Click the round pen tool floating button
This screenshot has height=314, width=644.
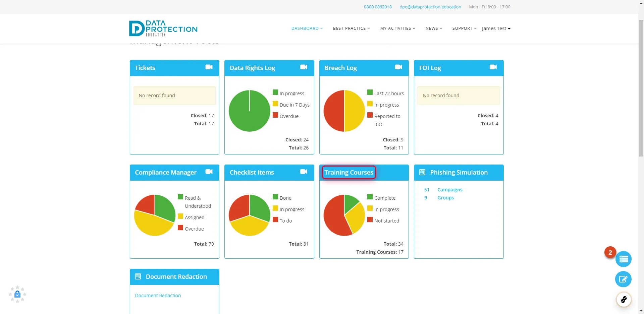tap(624, 299)
